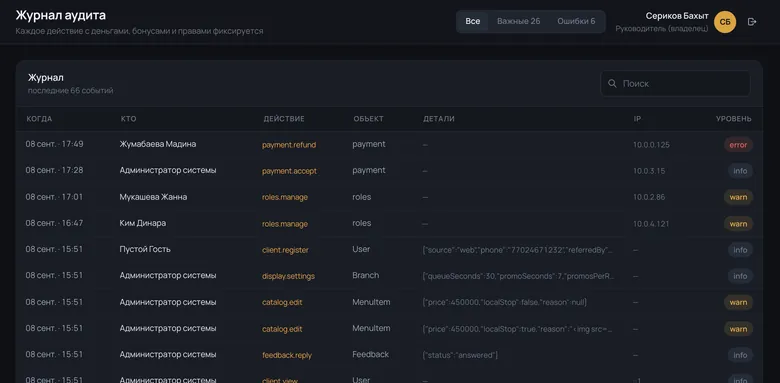Click the IP address 10.0.0.125
The image size is (780, 383).
651,145
